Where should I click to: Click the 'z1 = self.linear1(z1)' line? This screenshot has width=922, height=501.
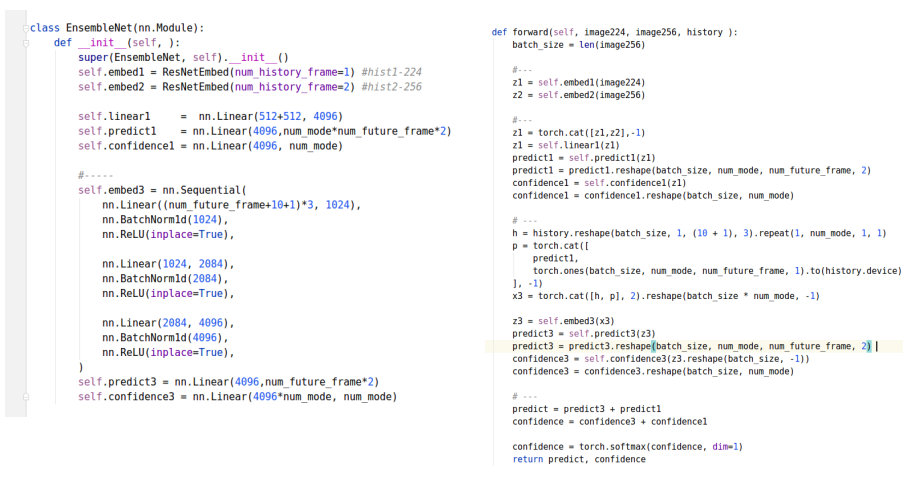point(566,145)
